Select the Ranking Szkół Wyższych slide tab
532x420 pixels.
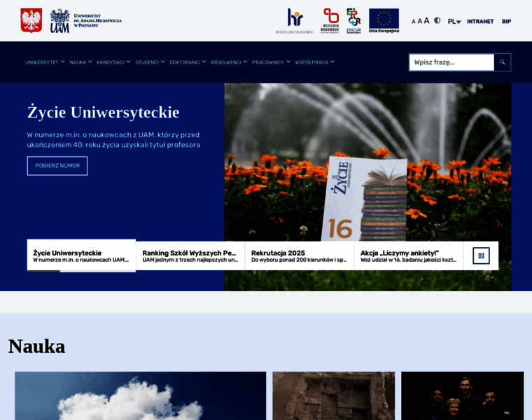[190, 255]
